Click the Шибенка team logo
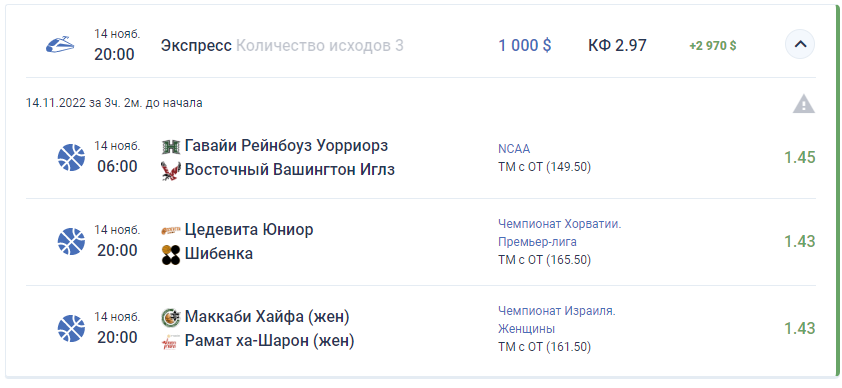 171,254
